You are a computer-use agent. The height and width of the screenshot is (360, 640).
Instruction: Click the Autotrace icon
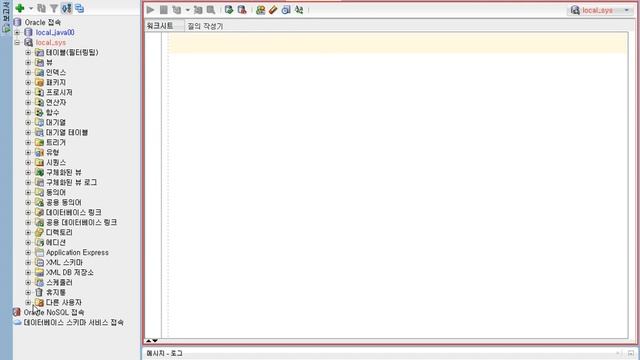pos(198,10)
